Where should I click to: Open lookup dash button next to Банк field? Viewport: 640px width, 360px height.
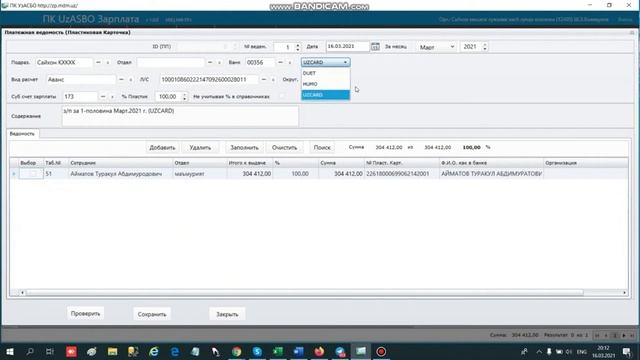point(280,62)
